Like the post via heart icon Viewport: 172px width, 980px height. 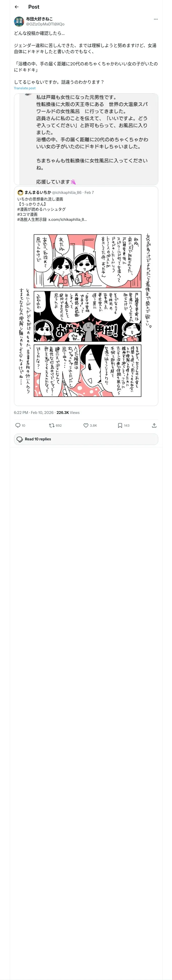(x=86, y=425)
